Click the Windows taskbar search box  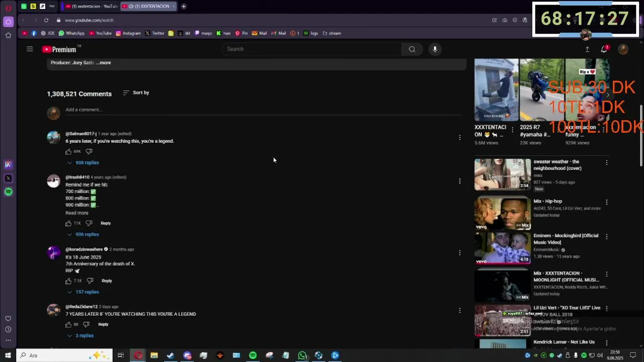pos(64,355)
